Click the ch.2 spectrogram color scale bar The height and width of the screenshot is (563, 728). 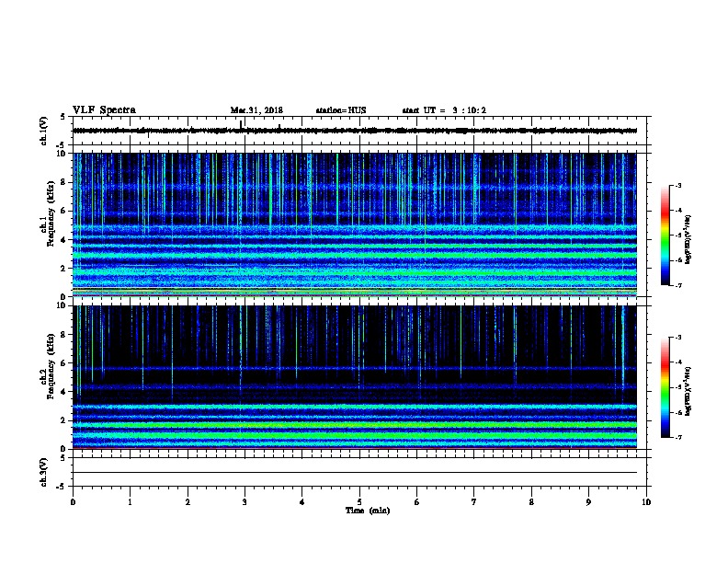(665, 387)
